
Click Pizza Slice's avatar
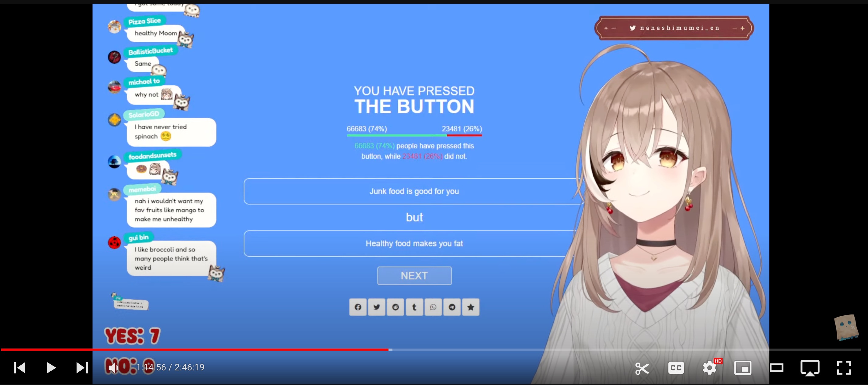pyautogui.click(x=114, y=26)
